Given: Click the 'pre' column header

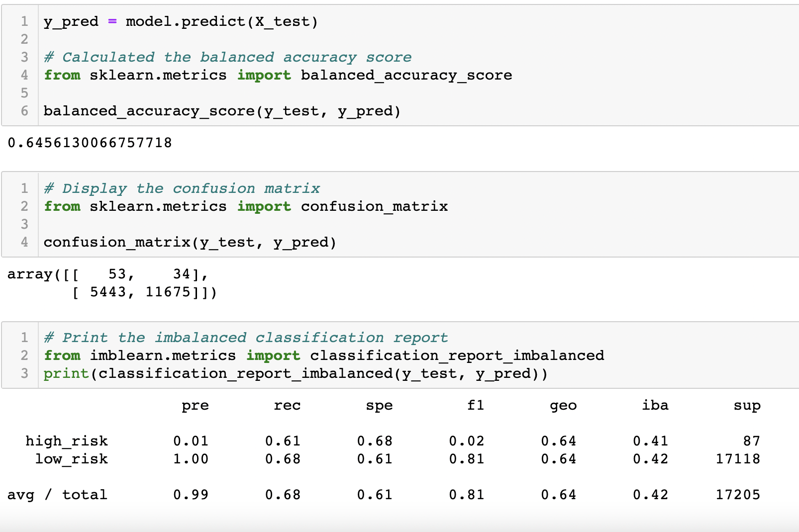Looking at the screenshot, I should (196, 406).
